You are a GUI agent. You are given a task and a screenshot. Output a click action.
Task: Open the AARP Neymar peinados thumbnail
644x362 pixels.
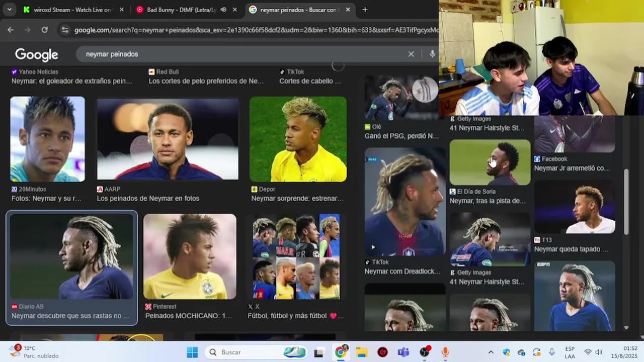pos(168,139)
